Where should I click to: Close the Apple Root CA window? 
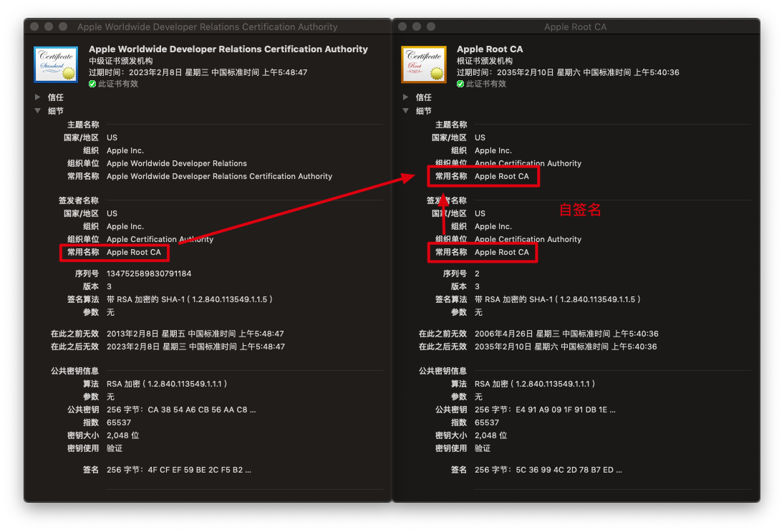(402, 26)
